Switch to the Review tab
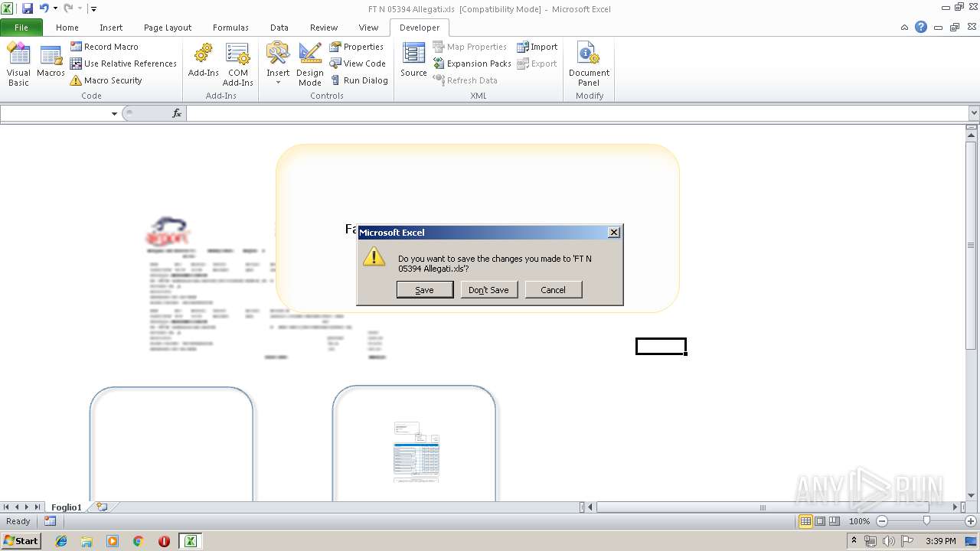The image size is (980, 551). [x=324, y=27]
